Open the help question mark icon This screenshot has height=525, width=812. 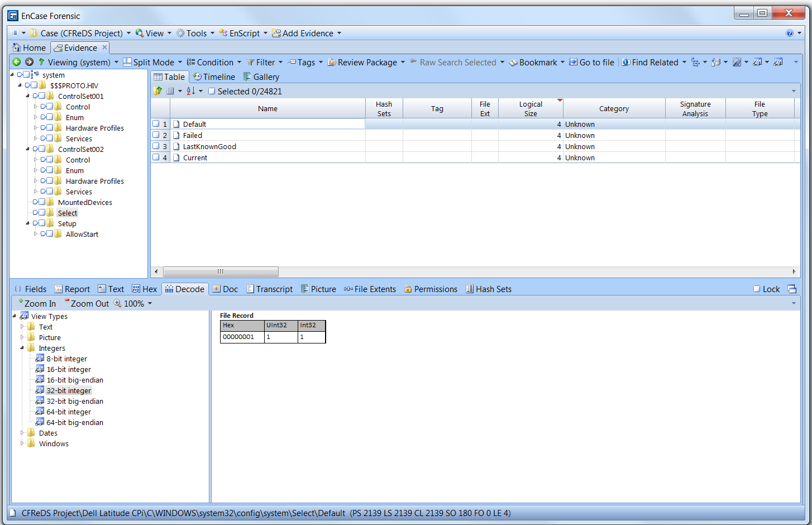(789, 34)
